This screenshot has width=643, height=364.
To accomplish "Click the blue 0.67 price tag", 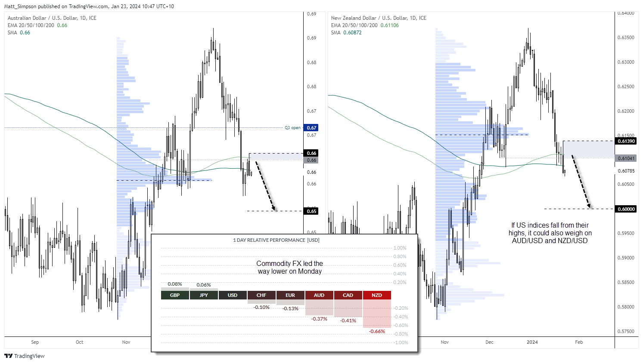I will [x=311, y=128].
